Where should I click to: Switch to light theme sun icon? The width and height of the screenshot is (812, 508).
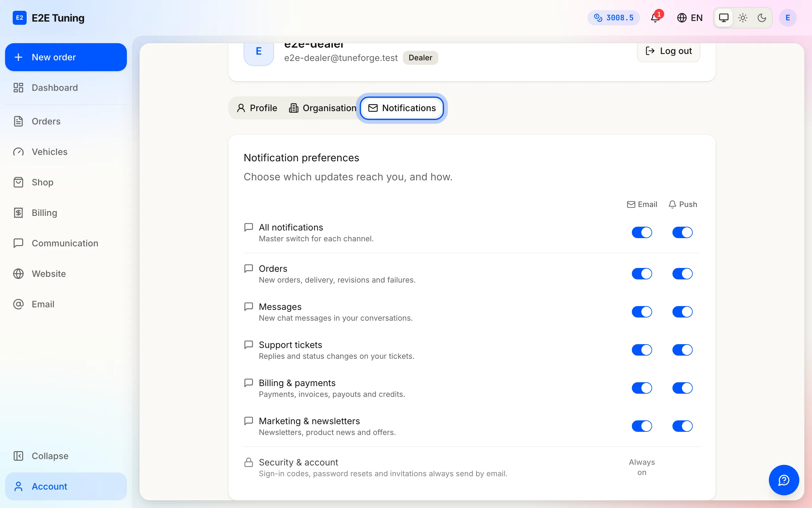pyautogui.click(x=743, y=17)
